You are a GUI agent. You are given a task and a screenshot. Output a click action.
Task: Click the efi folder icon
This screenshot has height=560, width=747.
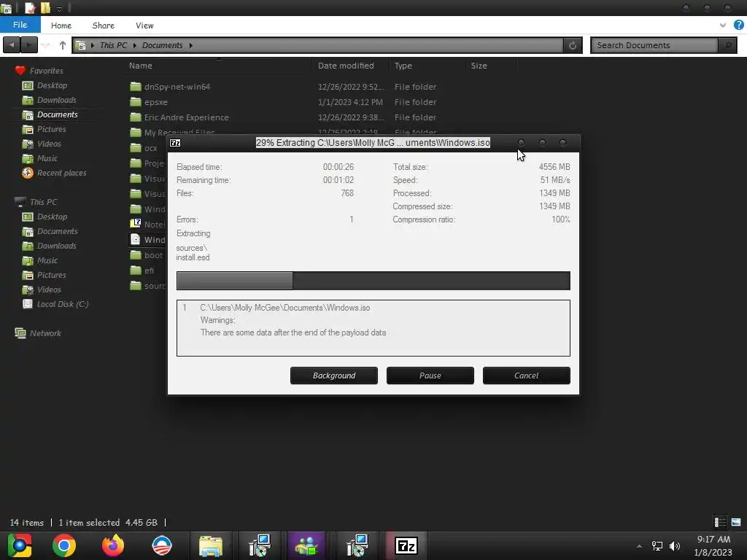(136, 270)
